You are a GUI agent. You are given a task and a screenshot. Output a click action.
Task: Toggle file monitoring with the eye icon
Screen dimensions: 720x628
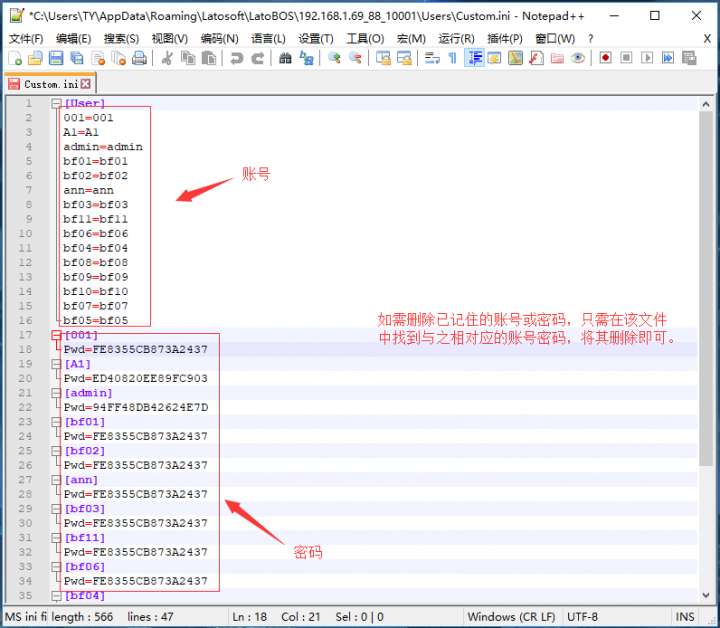point(578,58)
